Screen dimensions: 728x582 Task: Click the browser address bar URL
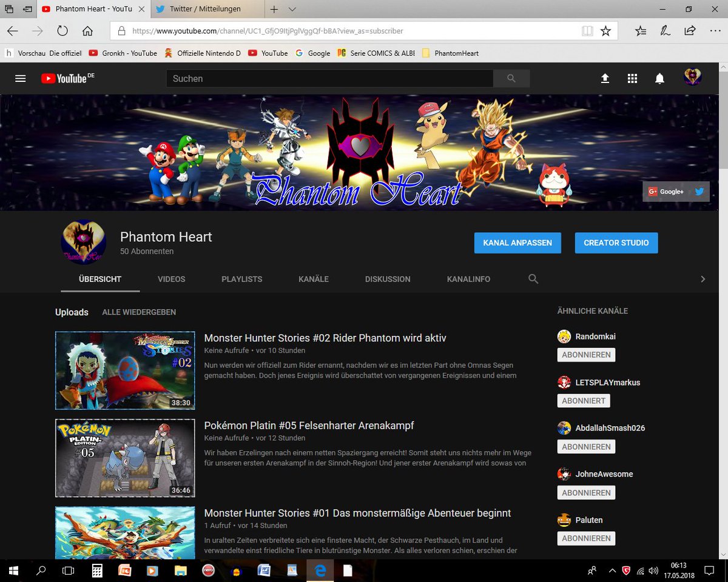(x=268, y=31)
